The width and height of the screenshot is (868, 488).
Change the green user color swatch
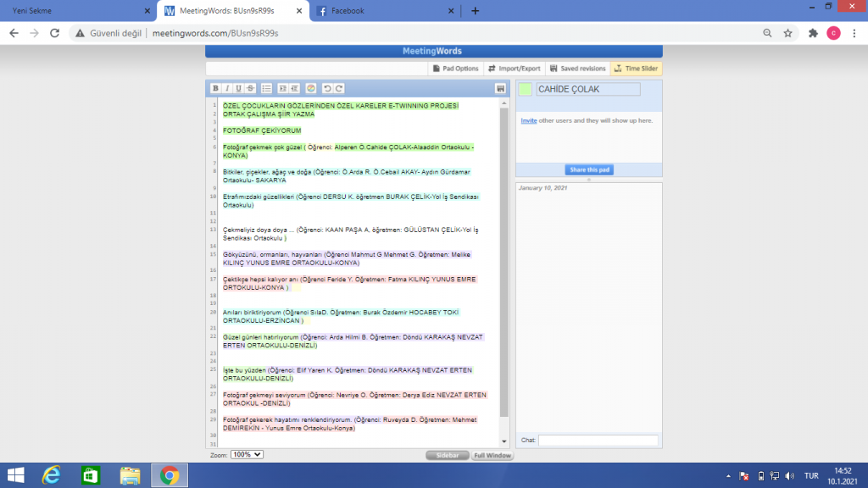[x=526, y=89]
